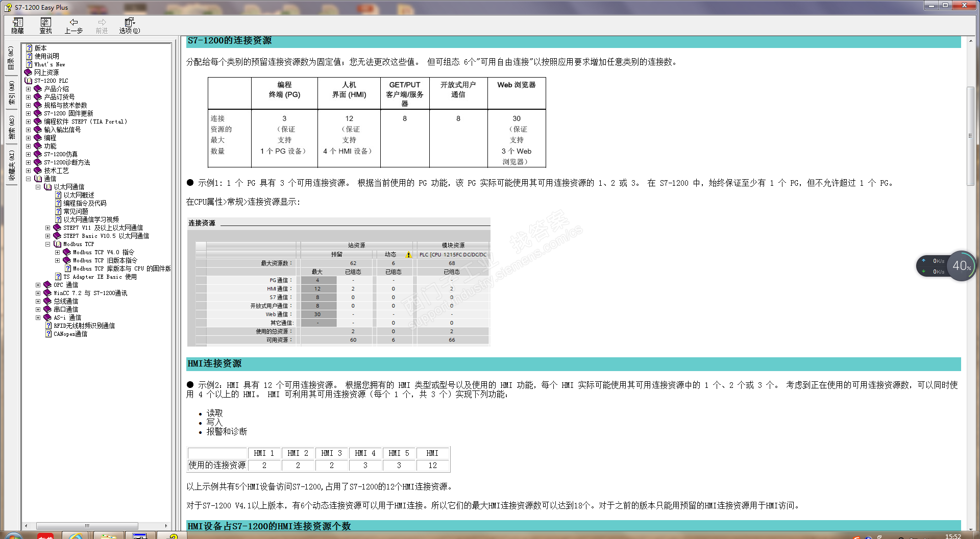Expand the 串口通信 tree node
980x539 pixels.
coord(38,309)
